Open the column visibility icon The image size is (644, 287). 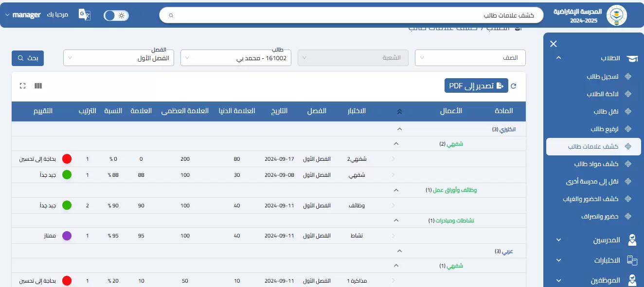click(38, 86)
